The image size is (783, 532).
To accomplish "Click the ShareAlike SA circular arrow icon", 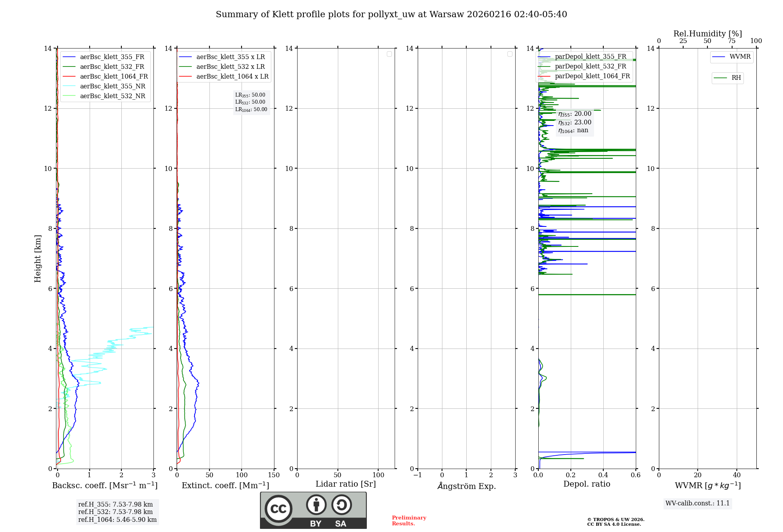I will tap(341, 505).
